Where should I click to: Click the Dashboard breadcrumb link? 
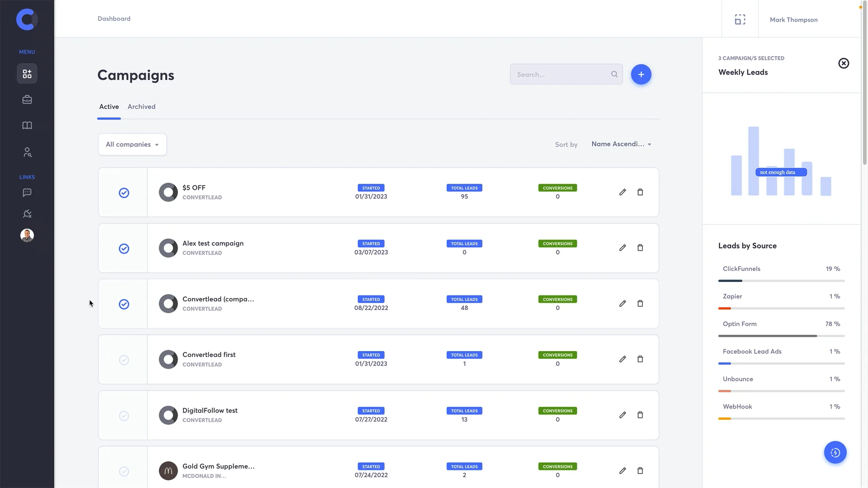(114, 19)
